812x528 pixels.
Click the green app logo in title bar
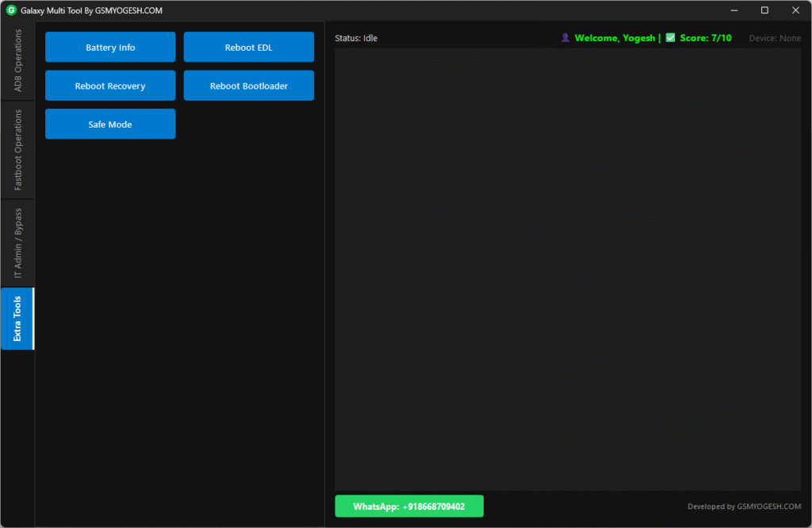click(x=11, y=10)
